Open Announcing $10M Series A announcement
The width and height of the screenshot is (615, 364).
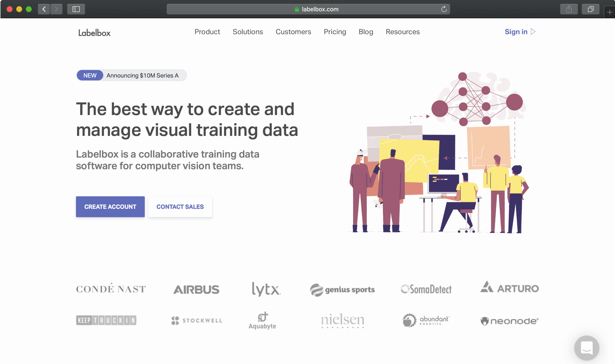[142, 75]
